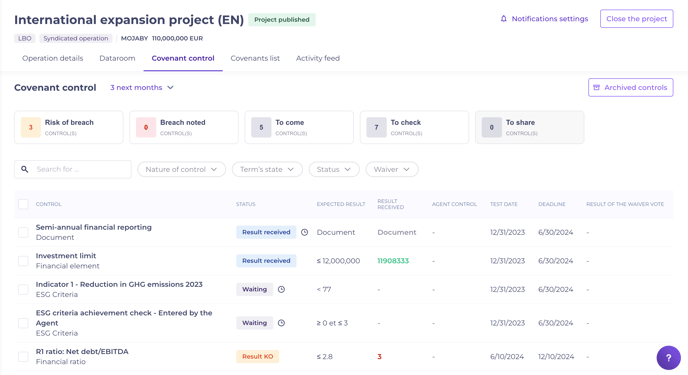Click the archive box icon in Archived controls
Viewport: 688px width, 375px height.
pyautogui.click(x=596, y=88)
